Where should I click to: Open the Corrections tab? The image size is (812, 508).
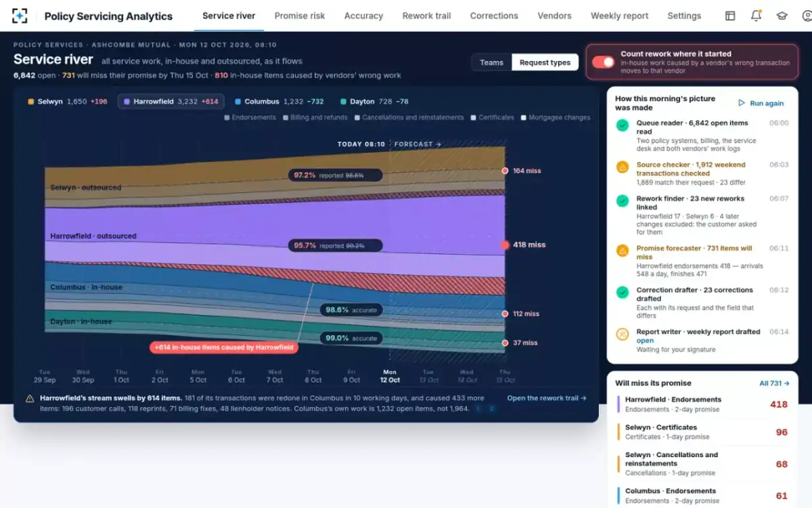494,16
